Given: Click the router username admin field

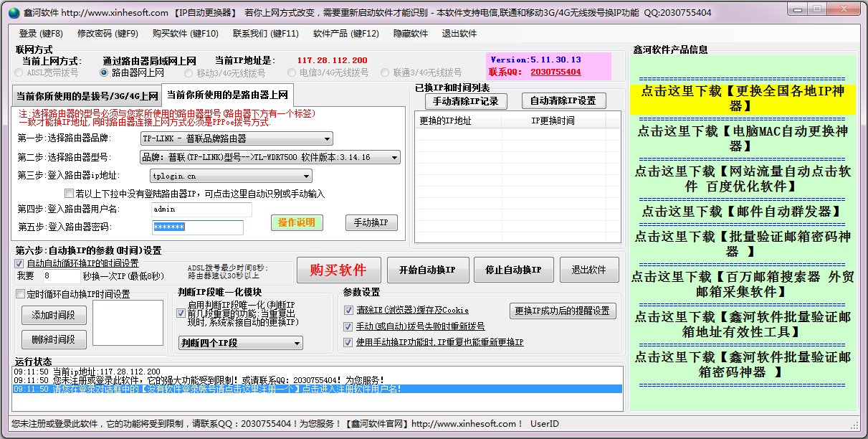Looking at the screenshot, I should [201, 209].
